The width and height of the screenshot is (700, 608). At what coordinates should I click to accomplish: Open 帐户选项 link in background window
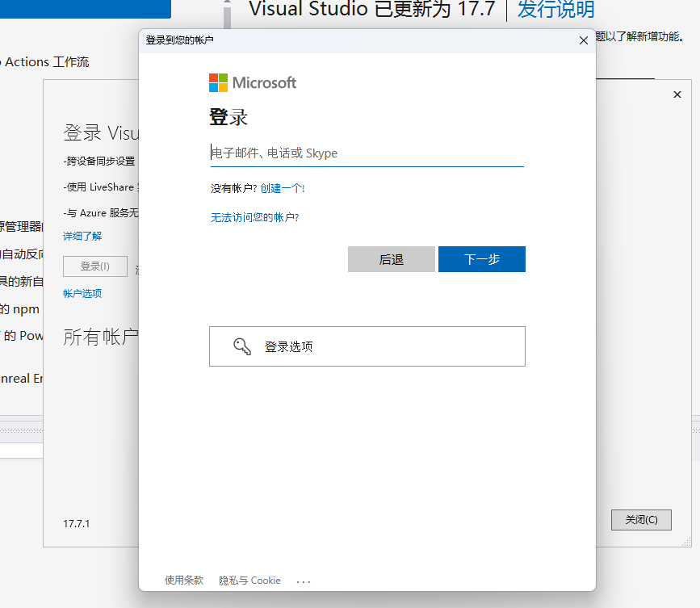[82, 293]
